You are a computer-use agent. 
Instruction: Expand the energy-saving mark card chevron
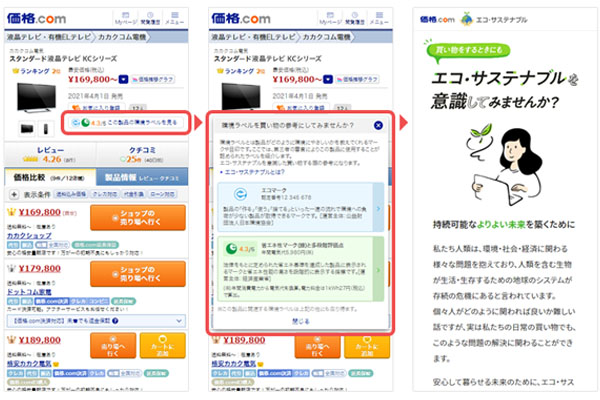click(378, 270)
